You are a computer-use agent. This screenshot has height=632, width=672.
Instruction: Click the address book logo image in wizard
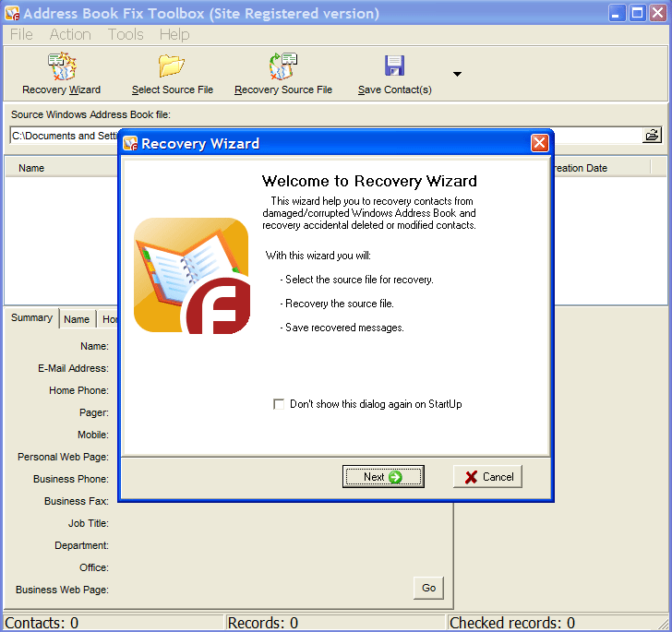click(192, 276)
